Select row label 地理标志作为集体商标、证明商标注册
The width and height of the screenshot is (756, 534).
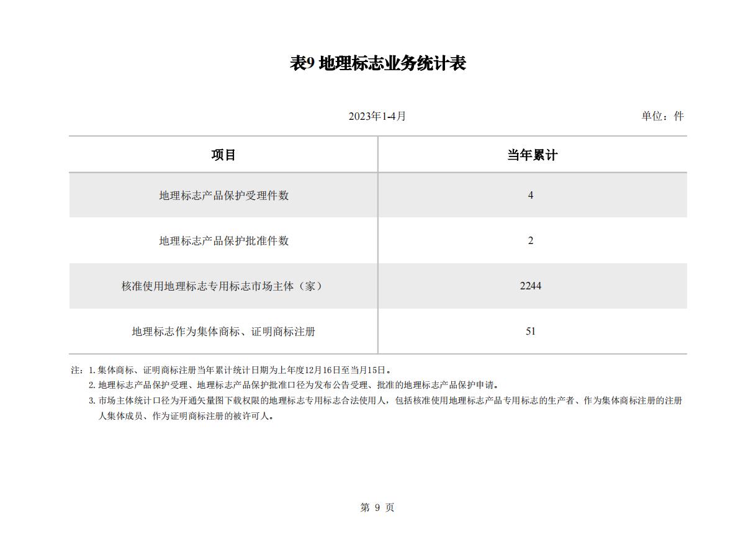223,332
